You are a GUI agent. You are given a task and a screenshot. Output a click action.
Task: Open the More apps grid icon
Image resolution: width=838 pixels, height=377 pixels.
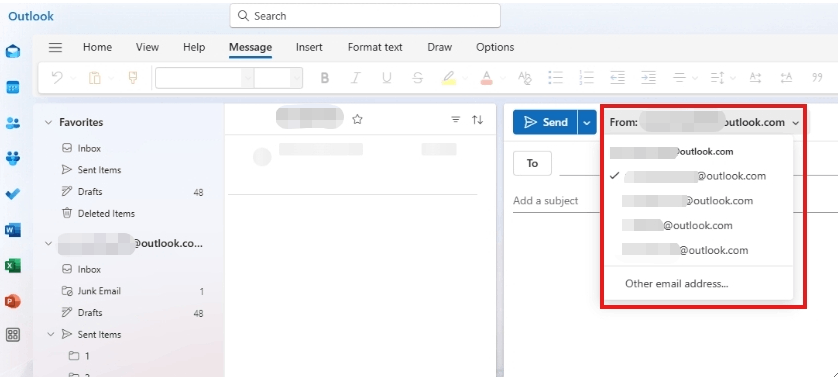coord(13,335)
